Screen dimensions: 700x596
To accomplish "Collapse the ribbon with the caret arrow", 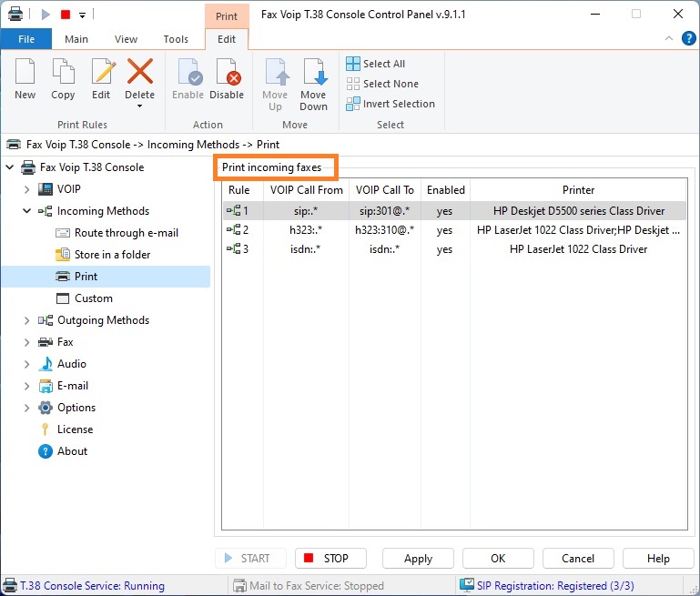I will click(669, 39).
